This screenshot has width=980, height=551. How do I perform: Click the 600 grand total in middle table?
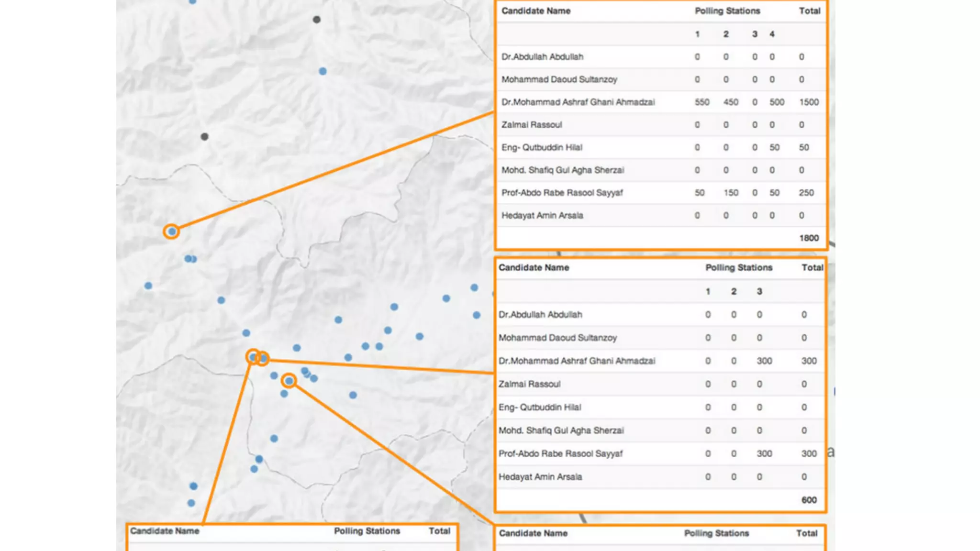point(809,500)
